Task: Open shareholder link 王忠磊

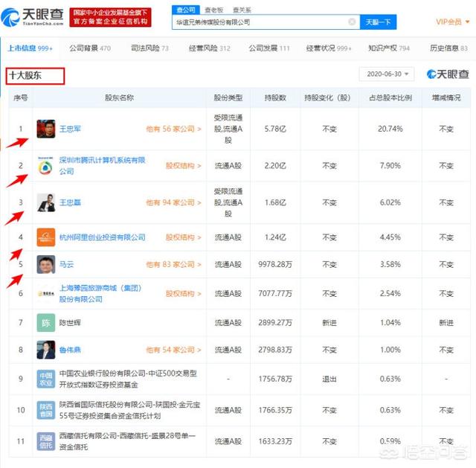Action: pyautogui.click(x=70, y=202)
